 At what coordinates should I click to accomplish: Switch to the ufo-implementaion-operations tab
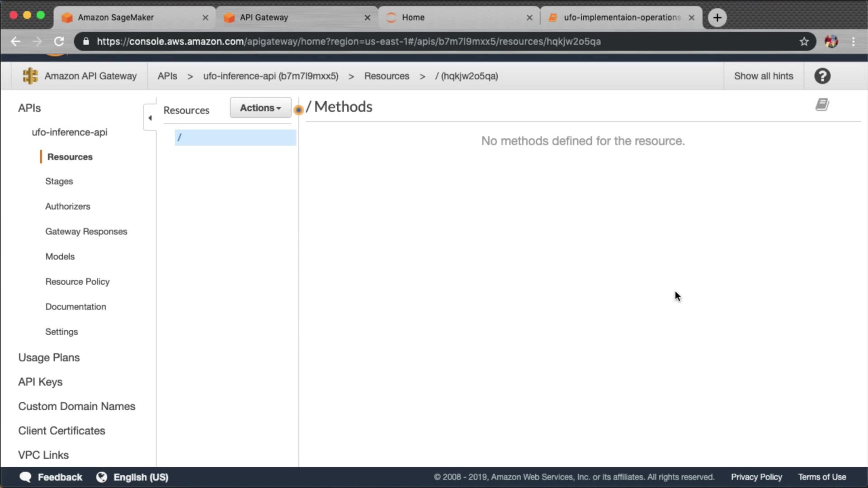click(x=622, y=18)
